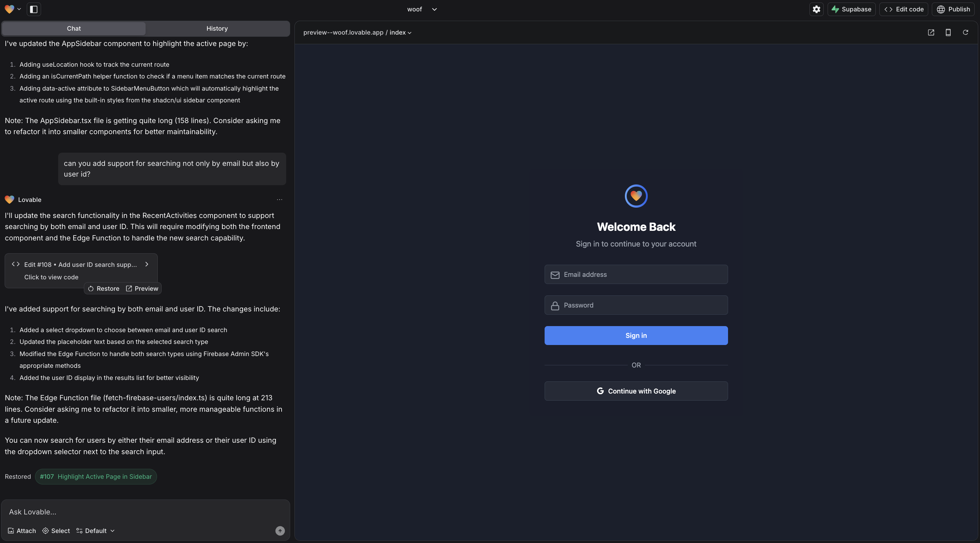This screenshot has height=543, width=980.
Task: Select the Chat tab
Action: [74, 28]
